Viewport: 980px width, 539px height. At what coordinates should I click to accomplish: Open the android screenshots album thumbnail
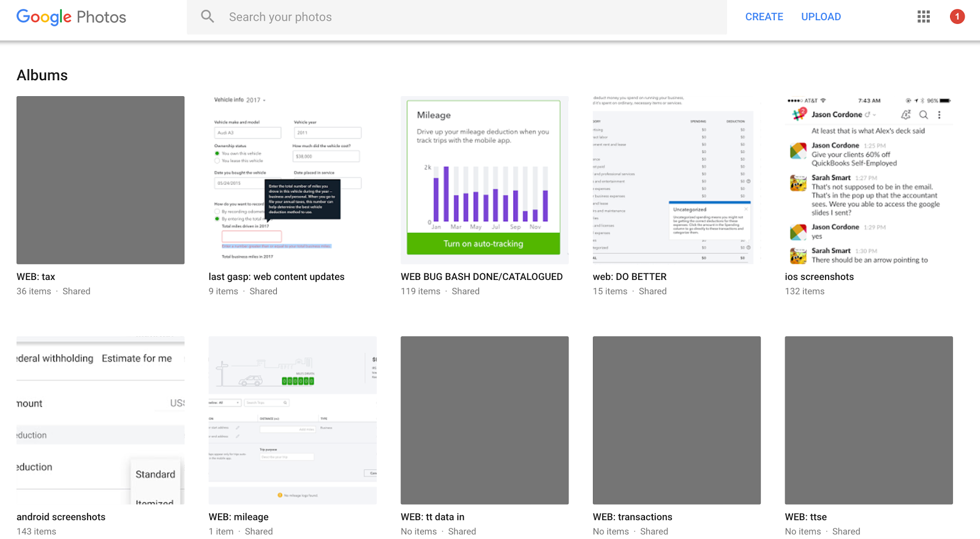[x=100, y=420]
